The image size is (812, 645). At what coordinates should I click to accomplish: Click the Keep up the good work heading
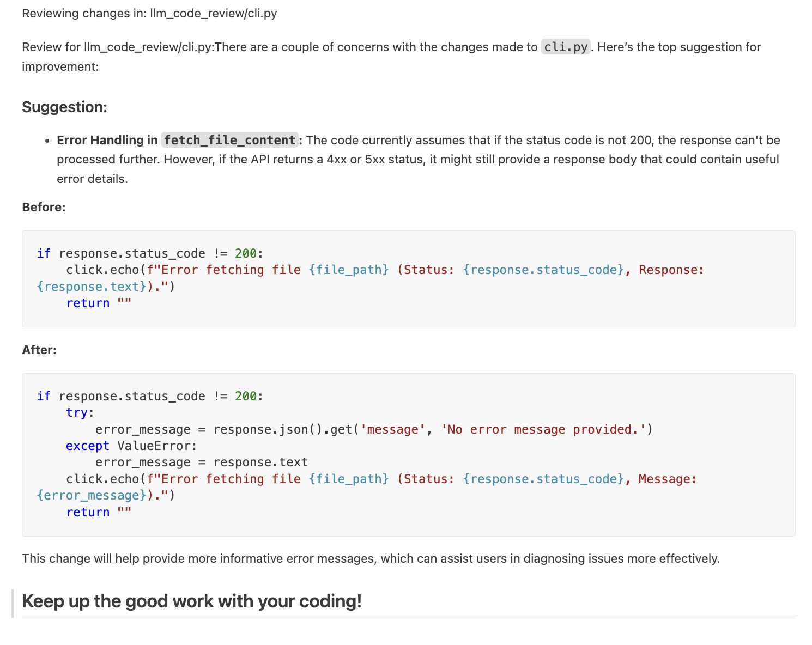click(x=192, y=601)
